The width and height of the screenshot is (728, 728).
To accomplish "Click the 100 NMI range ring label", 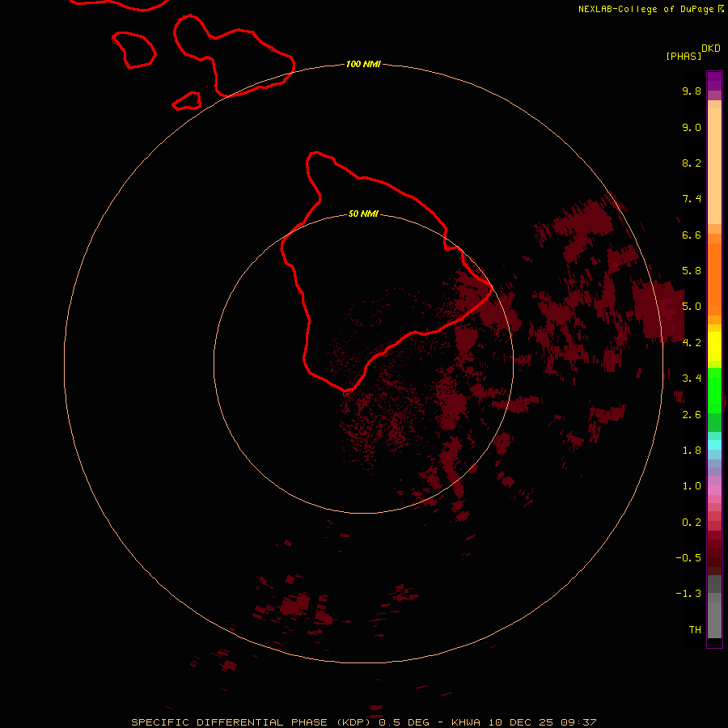I will tap(363, 64).
